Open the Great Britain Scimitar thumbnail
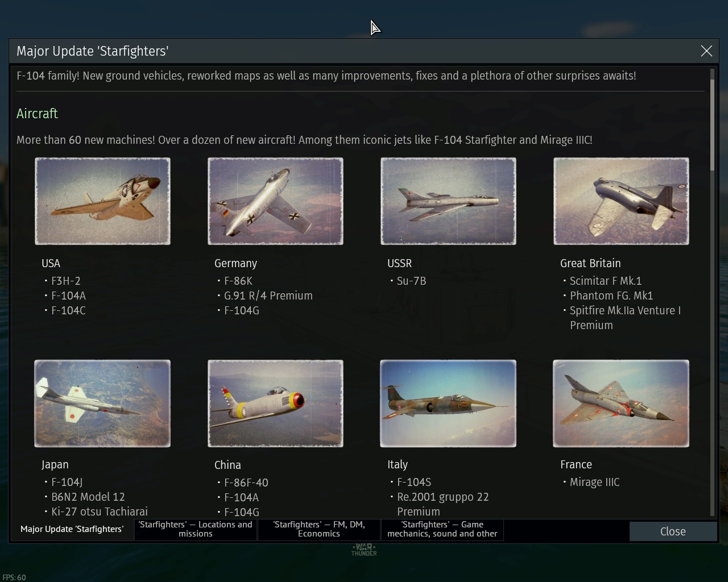This screenshot has width=728, height=582. coord(621,201)
